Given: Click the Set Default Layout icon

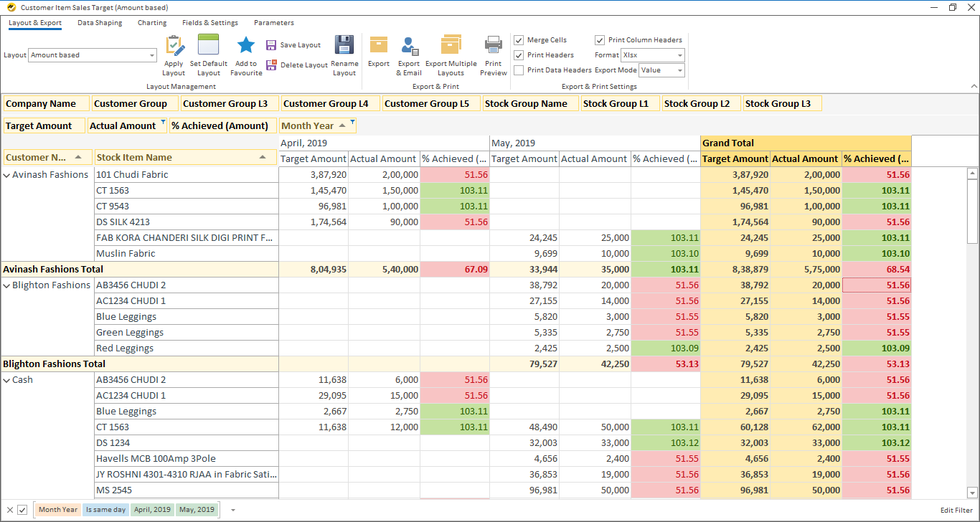Looking at the screenshot, I should coord(208,46).
